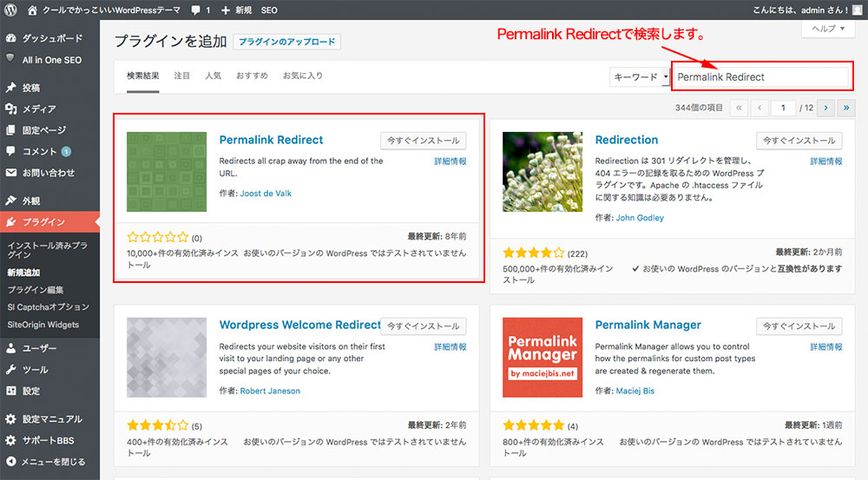Click the Redirection plugin title
The image size is (868, 480).
tap(627, 140)
